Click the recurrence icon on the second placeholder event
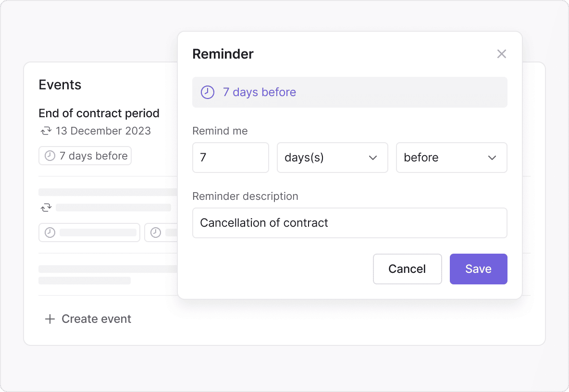The image size is (569, 392). (46, 208)
